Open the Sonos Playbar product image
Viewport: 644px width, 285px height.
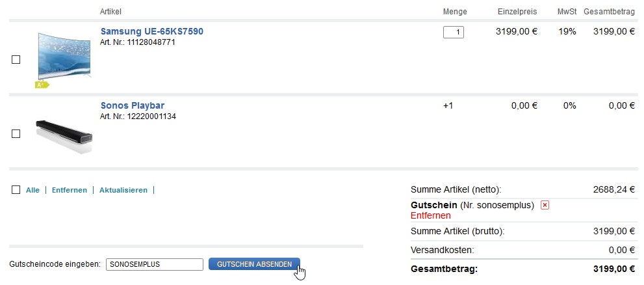(64, 134)
